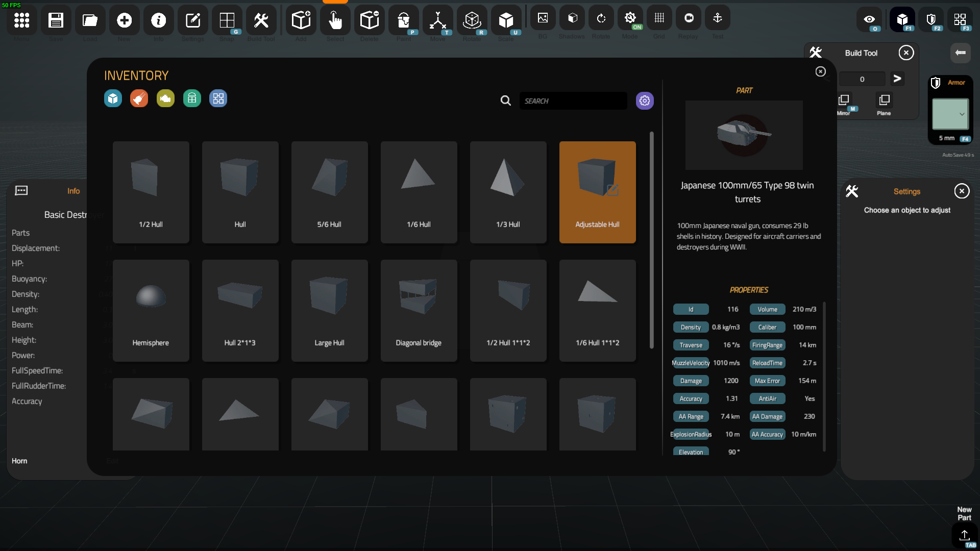Activate the Move axes tool
The image size is (980, 551).
[x=437, y=20]
